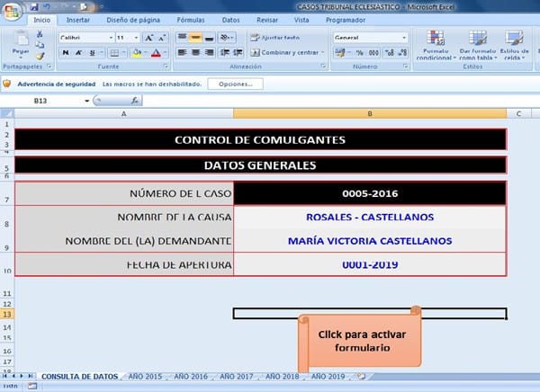
Task: Expand the cell borders dropdown
Action: click(x=123, y=53)
